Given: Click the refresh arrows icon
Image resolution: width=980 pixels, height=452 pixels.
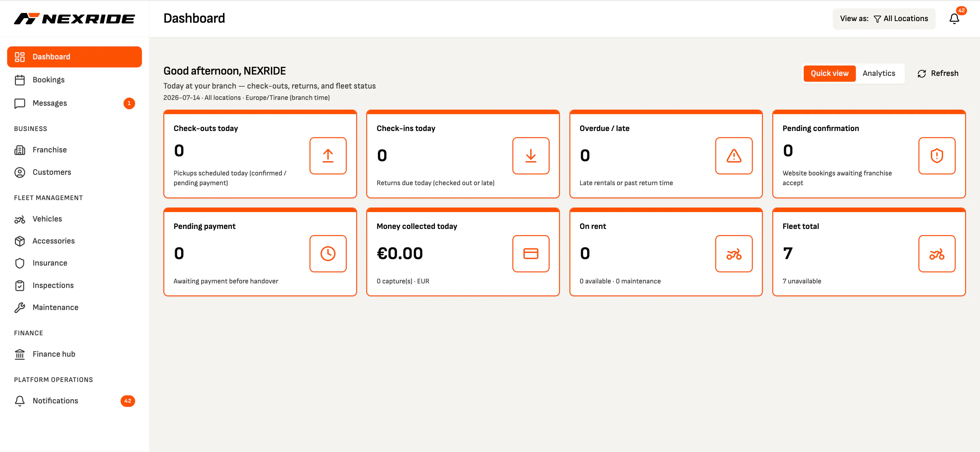Looking at the screenshot, I should tap(921, 74).
